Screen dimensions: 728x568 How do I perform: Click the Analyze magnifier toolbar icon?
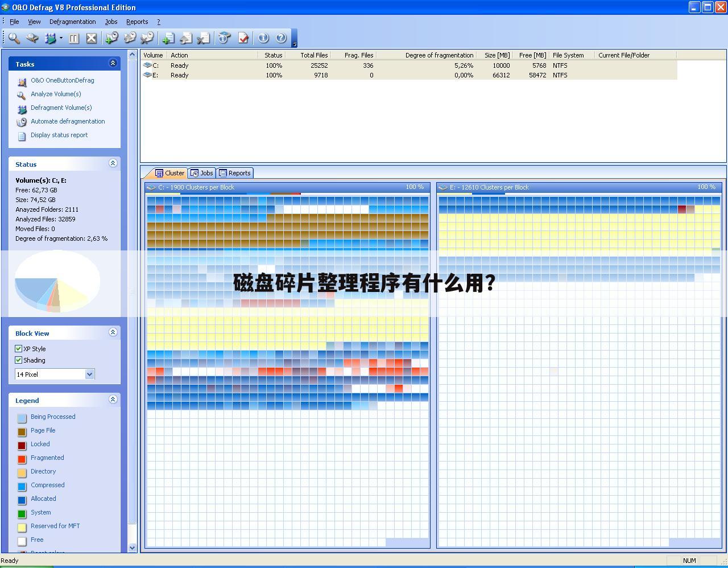tap(14, 38)
